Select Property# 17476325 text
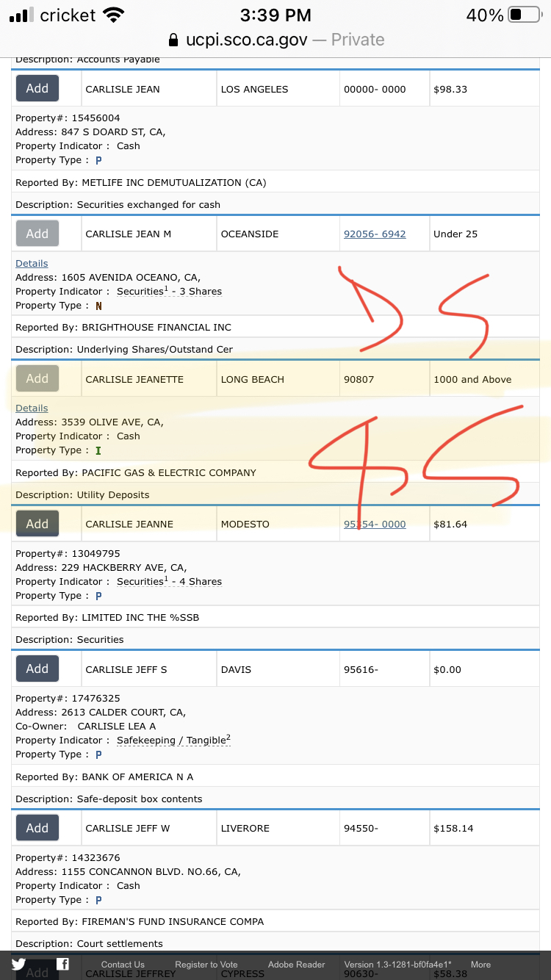This screenshot has width=551, height=980. (x=68, y=698)
